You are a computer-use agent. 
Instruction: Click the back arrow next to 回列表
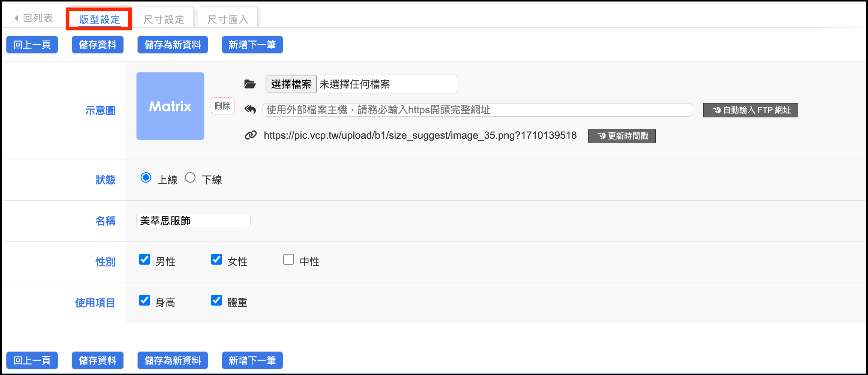(17, 18)
